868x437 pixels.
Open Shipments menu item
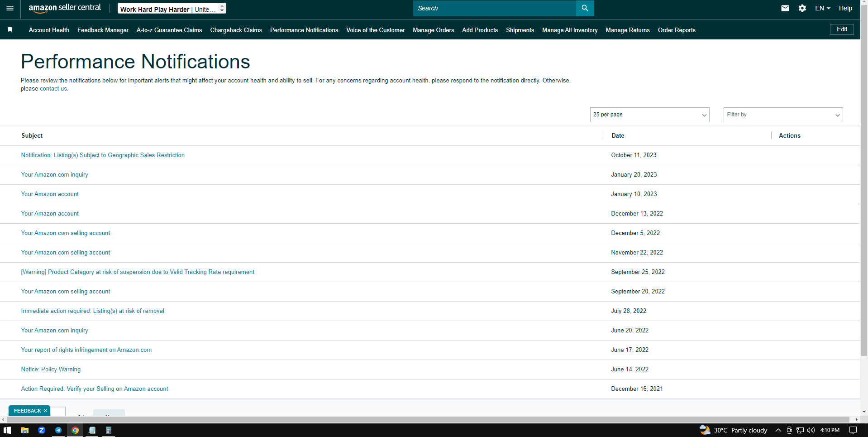point(520,30)
